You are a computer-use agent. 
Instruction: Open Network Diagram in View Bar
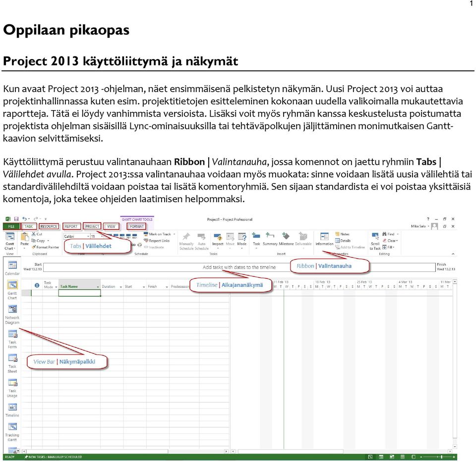(12, 315)
